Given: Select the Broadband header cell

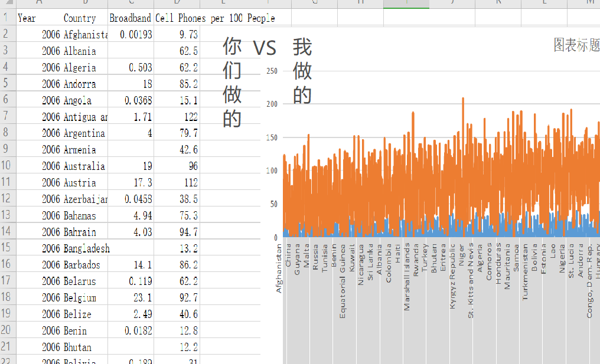Looking at the screenshot, I should coord(131,18).
